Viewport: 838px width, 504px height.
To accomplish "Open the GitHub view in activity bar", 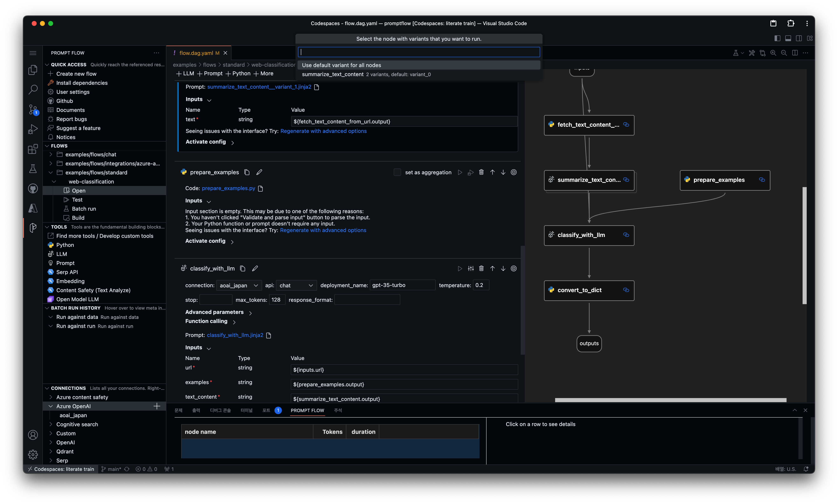I will 33,188.
